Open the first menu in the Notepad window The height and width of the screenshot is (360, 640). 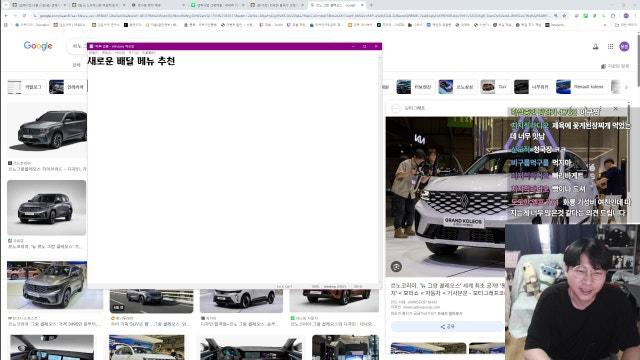point(93,53)
